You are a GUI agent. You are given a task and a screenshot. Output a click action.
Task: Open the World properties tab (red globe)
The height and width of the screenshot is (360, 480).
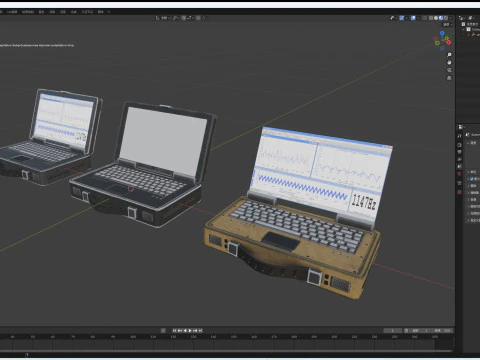(459, 173)
